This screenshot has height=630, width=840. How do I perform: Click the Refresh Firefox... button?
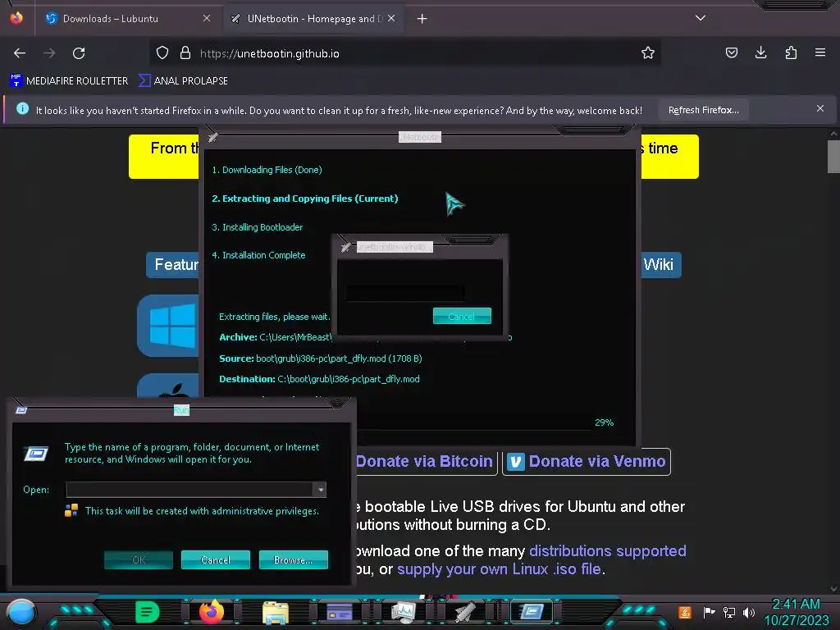703,110
